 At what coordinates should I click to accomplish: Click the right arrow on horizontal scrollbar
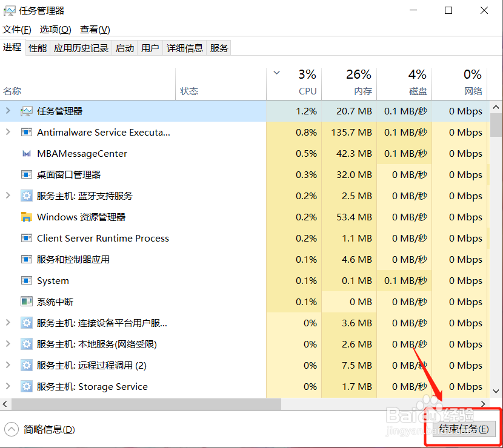(483, 404)
